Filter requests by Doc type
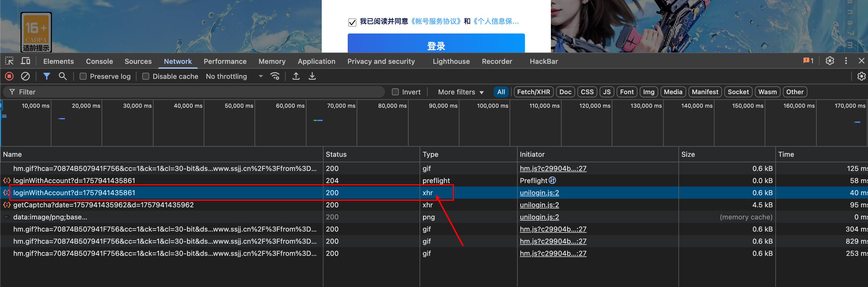Screen dimensions: 868x287 565,92
